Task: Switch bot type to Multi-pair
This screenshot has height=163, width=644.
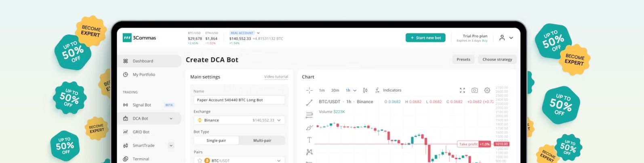Action: 262,140
